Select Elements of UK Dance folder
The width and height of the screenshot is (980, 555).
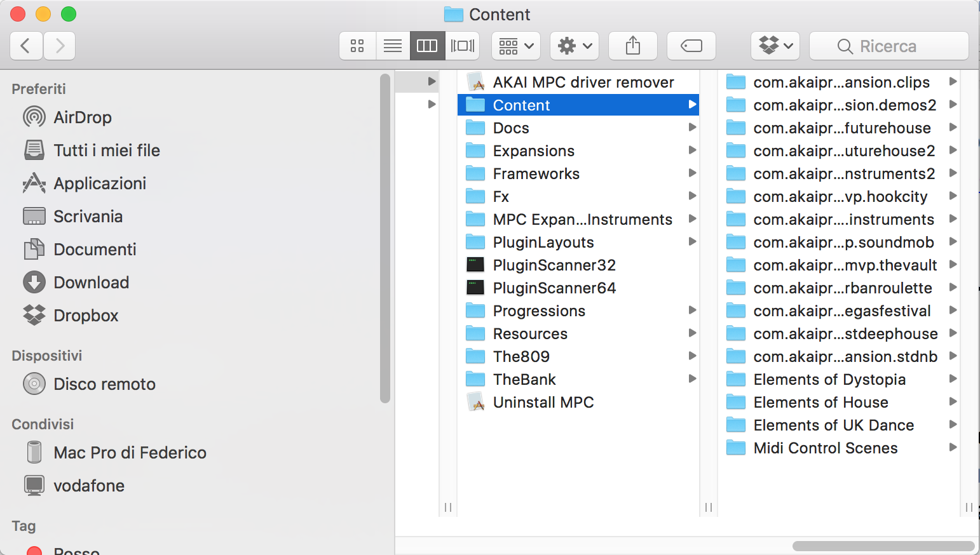(839, 425)
